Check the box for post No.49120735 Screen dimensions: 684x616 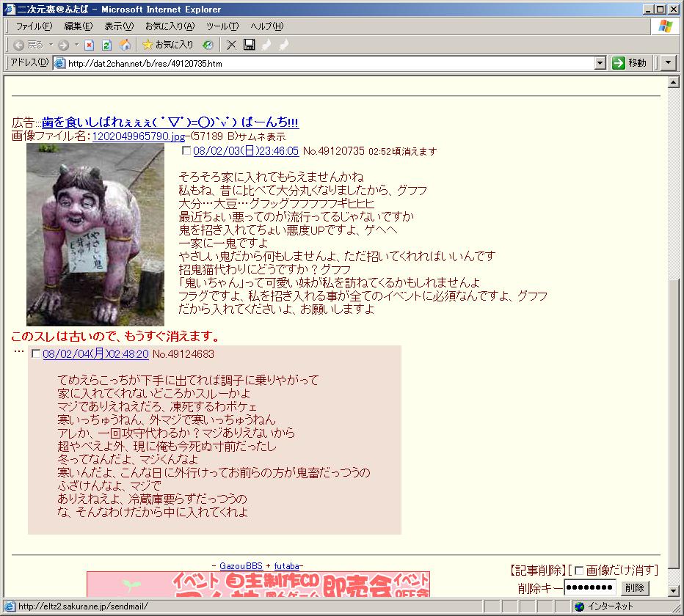click(186, 151)
